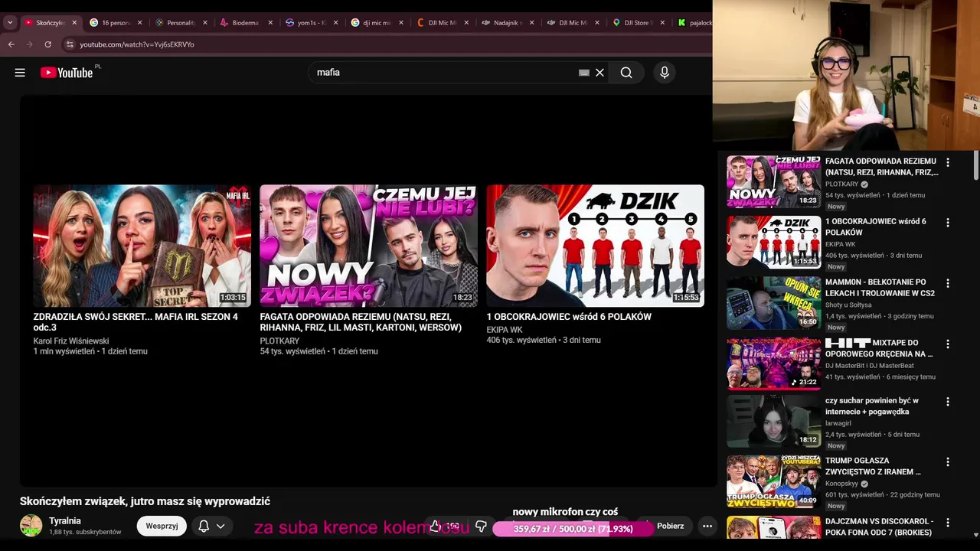Open MAMM0N sidebar video thumbnail
This screenshot has height=551, width=980.
[773, 302]
